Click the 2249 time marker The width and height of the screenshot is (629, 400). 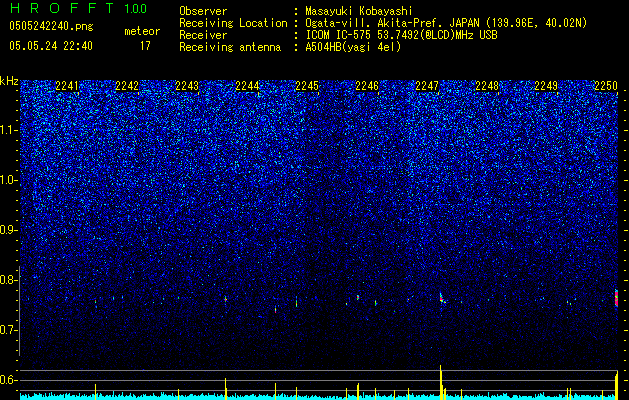546,85
